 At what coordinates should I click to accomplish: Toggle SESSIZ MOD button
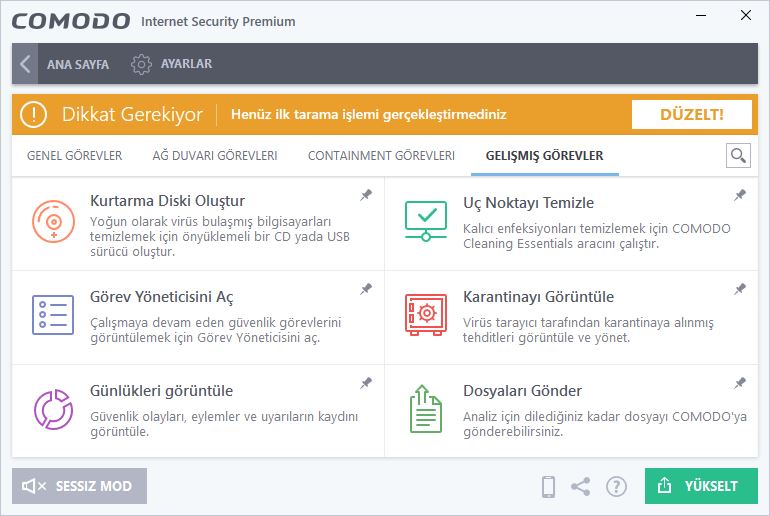coord(79,486)
